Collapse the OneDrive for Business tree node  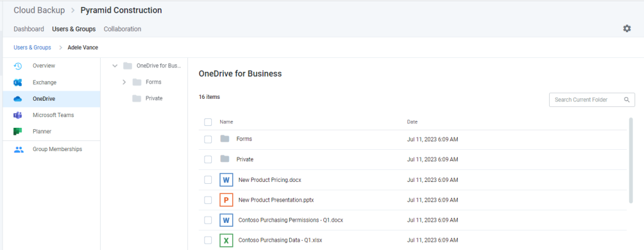[x=115, y=65]
